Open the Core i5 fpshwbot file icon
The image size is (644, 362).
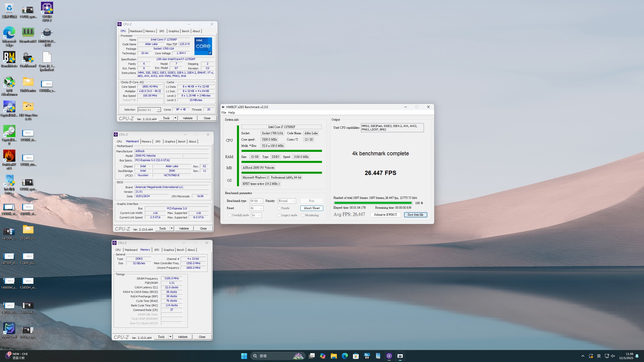tap(47, 61)
